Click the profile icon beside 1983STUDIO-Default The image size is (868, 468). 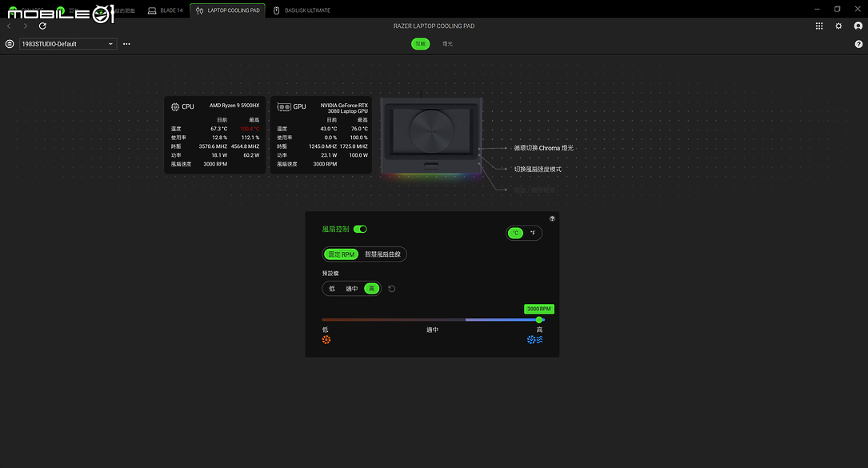click(x=10, y=44)
